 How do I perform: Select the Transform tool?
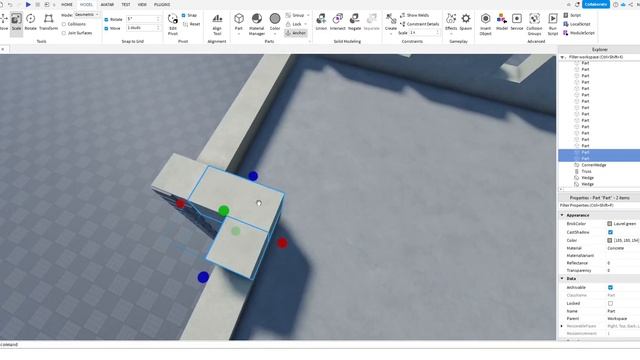pyautogui.click(x=48, y=22)
